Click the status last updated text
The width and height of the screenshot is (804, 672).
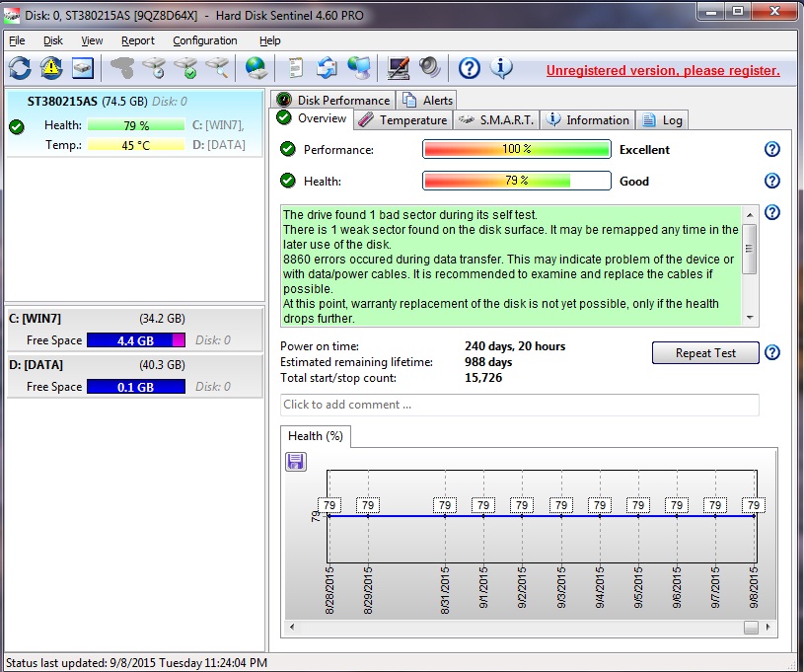coord(136,663)
